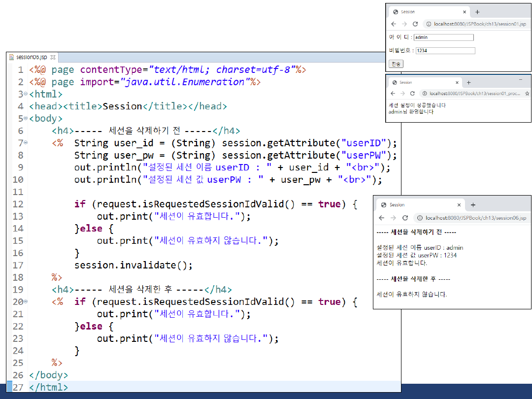Collapse the scriptlet fold at line 7
532x399 pixels.
[x=26, y=143]
